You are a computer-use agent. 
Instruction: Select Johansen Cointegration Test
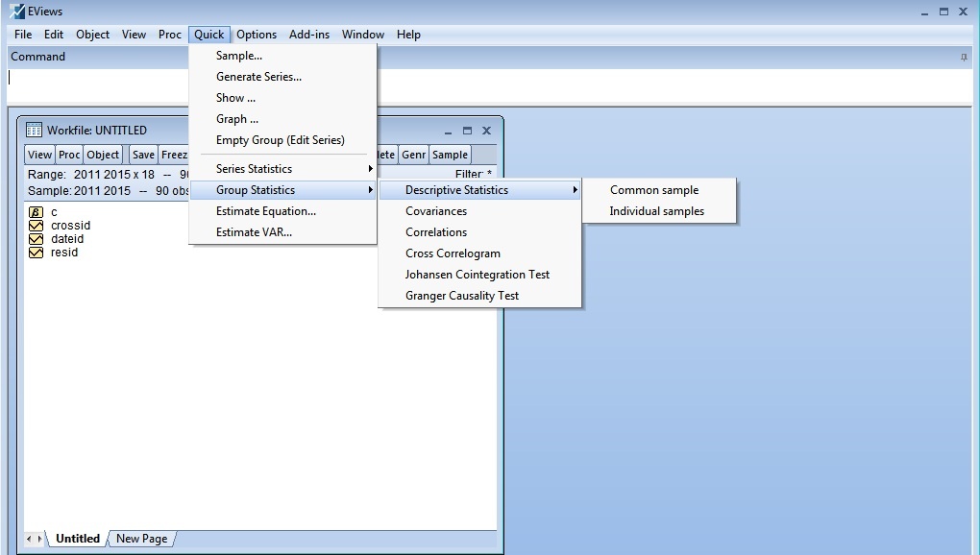coord(480,275)
